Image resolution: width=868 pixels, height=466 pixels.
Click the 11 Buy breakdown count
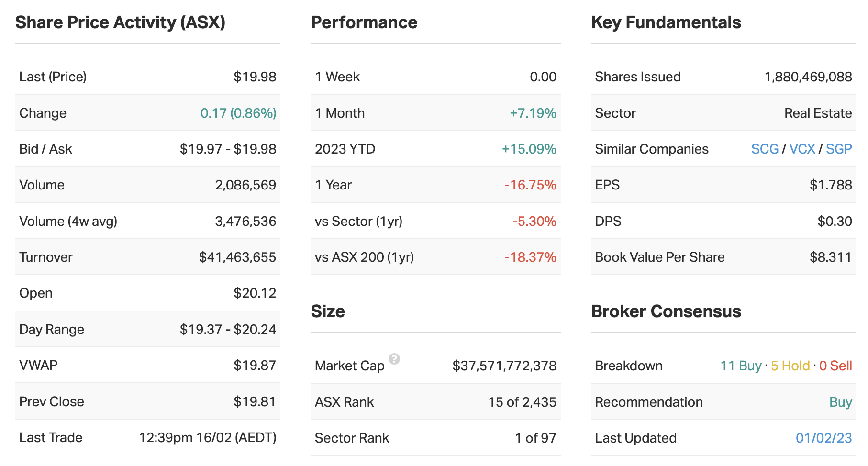click(741, 366)
